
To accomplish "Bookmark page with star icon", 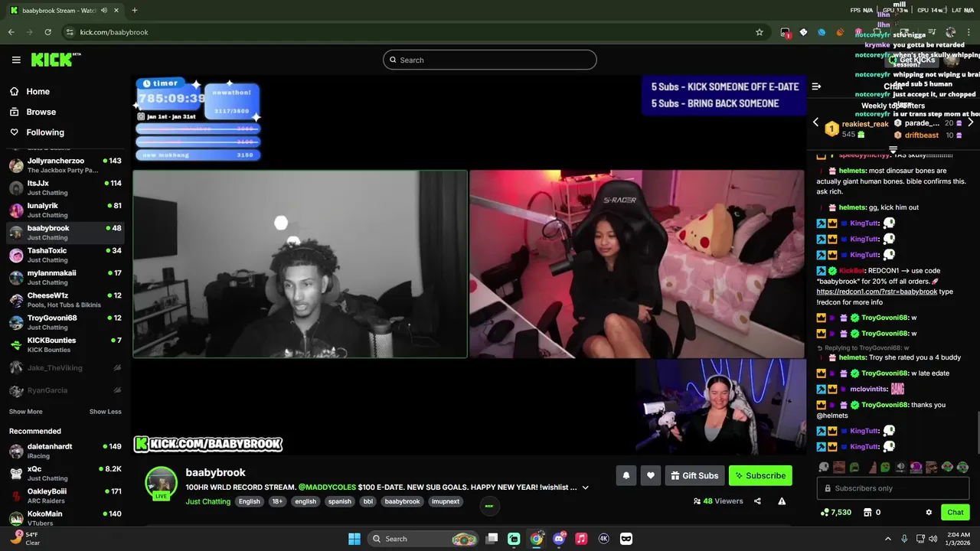I will pos(759,32).
